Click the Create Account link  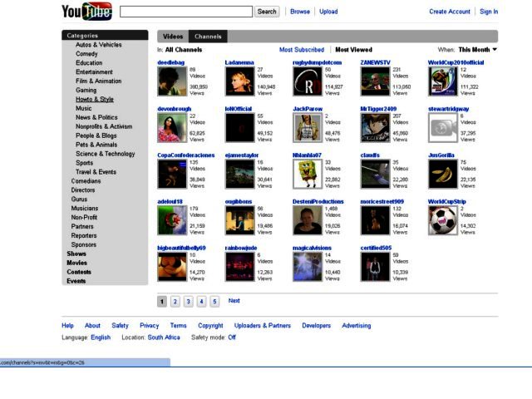449,12
